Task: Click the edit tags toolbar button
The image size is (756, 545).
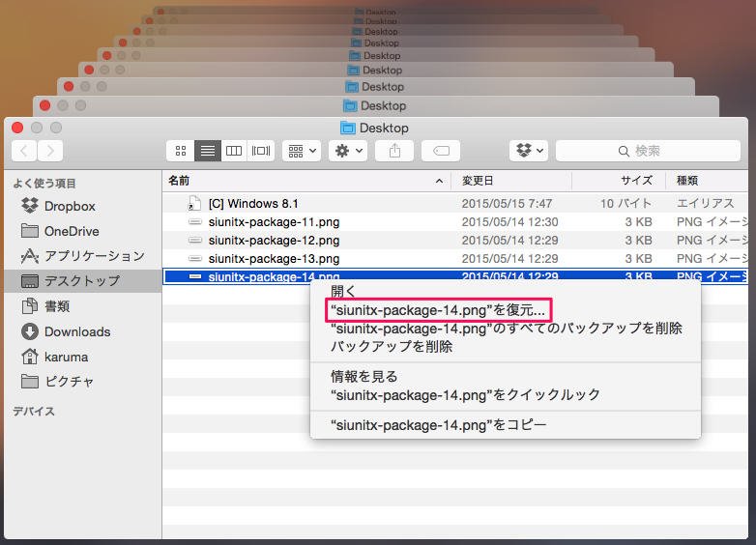Action: 441,151
